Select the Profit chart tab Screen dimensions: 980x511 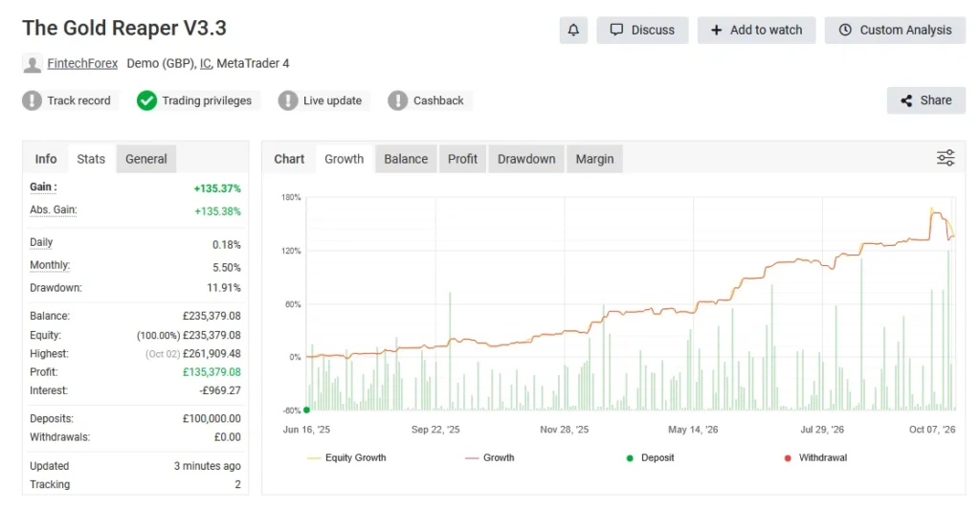462,159
